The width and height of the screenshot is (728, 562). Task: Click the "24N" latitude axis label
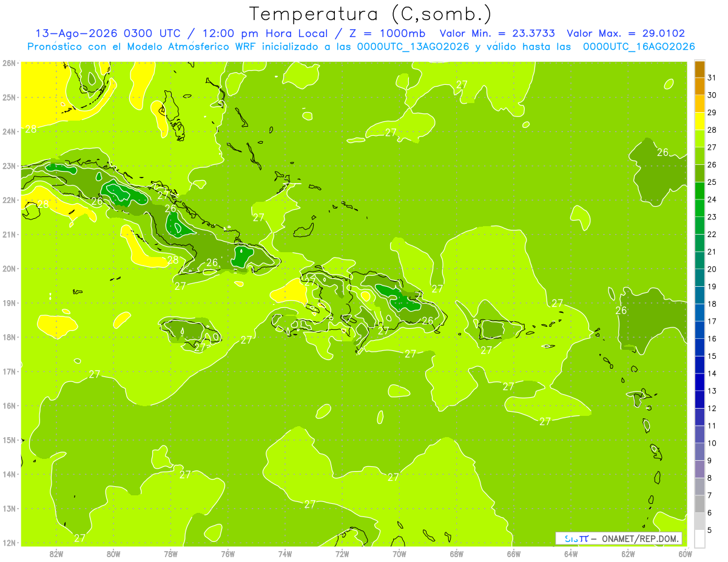[8, 132]
